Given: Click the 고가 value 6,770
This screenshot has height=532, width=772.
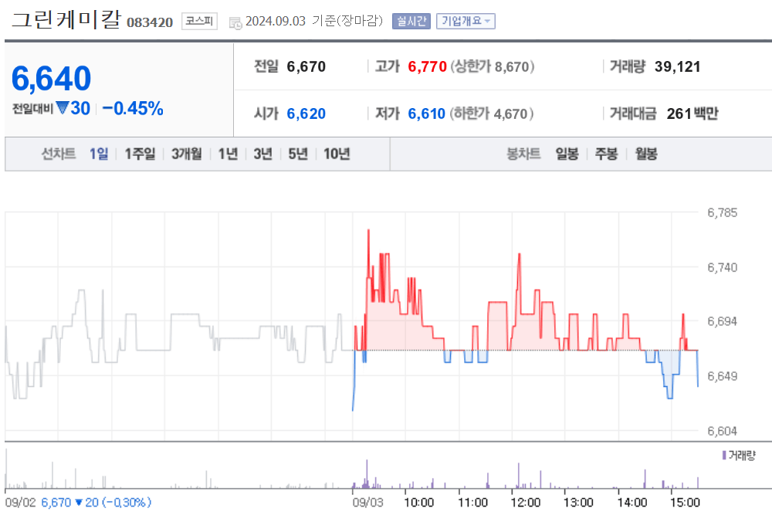Looking at the screenshot, I should pyautogui.click(x=427, y=66).
